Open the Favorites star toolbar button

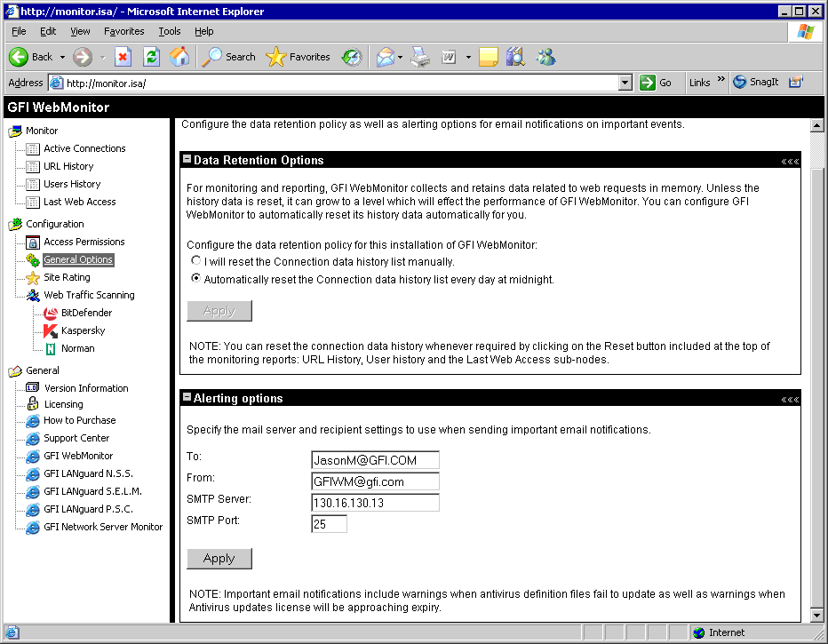(299, 57)
